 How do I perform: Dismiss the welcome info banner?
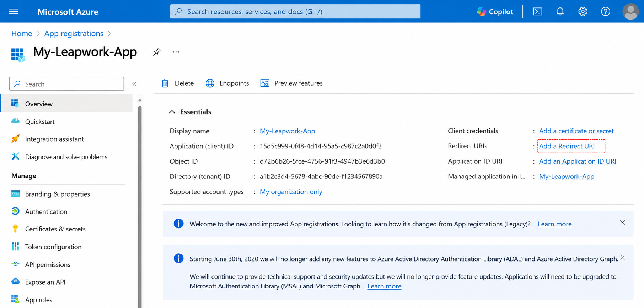pos(623,223)
